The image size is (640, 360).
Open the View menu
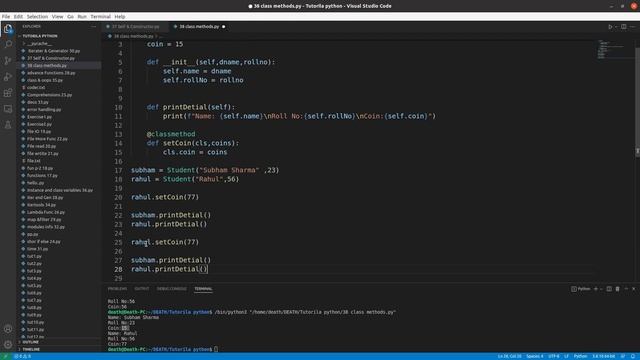(58, 17)
